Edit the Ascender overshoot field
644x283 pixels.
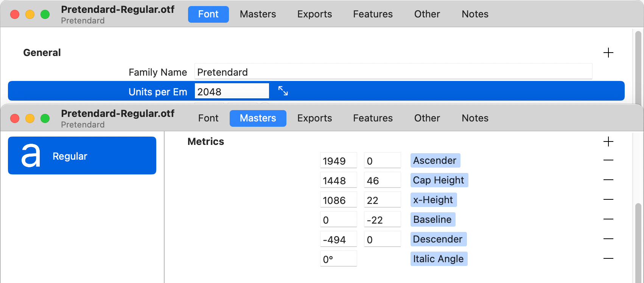coord(383,160)
